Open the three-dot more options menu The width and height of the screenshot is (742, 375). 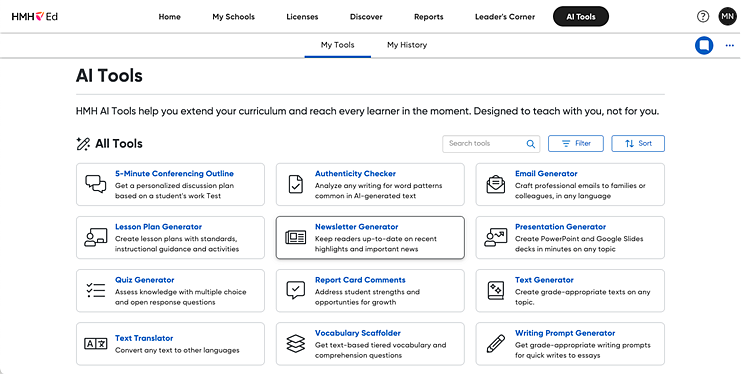[729, 45]
